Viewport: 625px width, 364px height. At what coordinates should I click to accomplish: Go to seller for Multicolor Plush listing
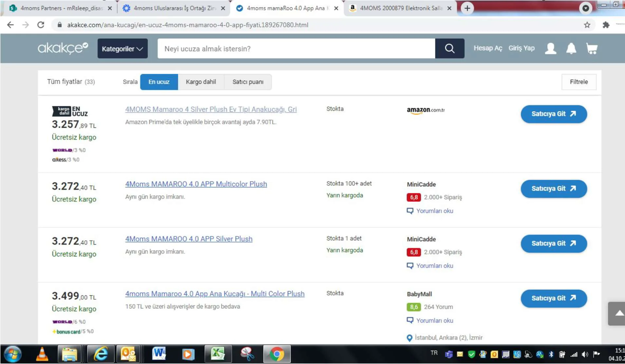pos(554,189)
